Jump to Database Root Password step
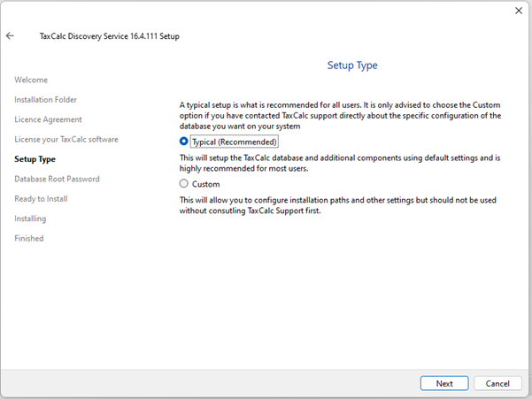This screenshot has width=532, height=399. pos(57,179)
